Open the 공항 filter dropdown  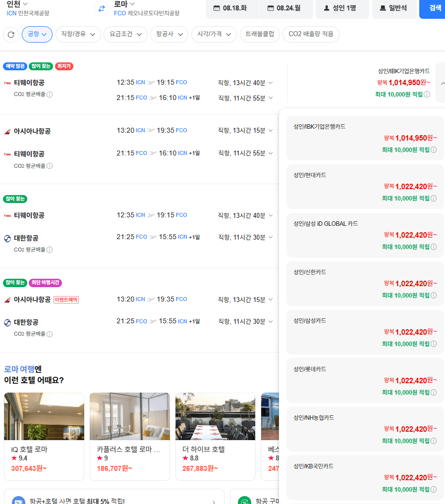click(37, 34)
